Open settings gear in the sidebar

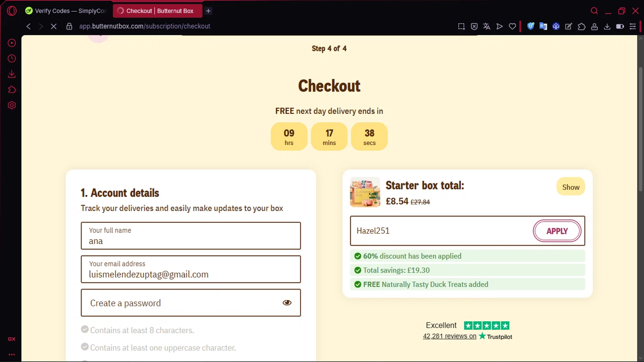pos(12,105)
